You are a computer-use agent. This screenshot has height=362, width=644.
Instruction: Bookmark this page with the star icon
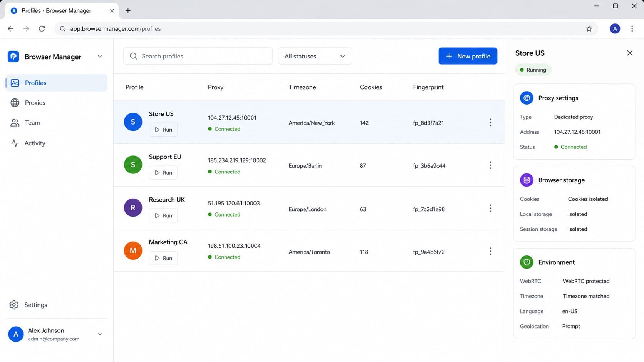[x=589, y=29]
